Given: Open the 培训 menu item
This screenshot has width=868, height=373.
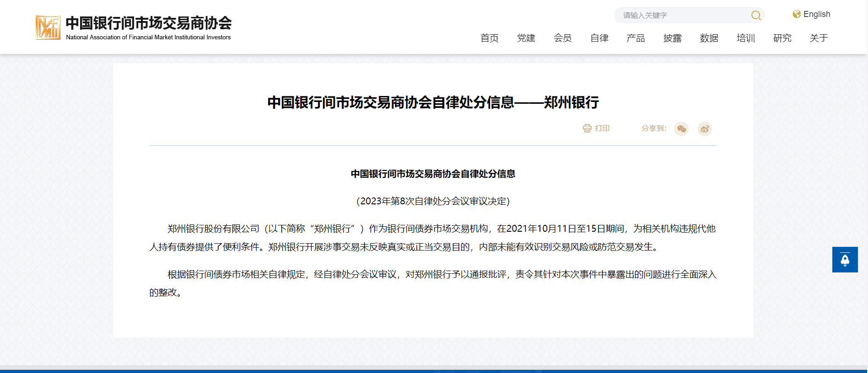Looking at the screenshot, I should point(745,38).
